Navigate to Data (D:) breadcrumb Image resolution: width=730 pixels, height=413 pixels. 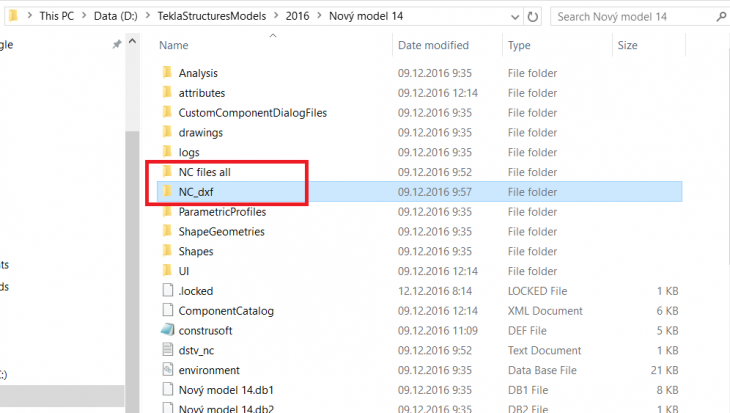116,16
